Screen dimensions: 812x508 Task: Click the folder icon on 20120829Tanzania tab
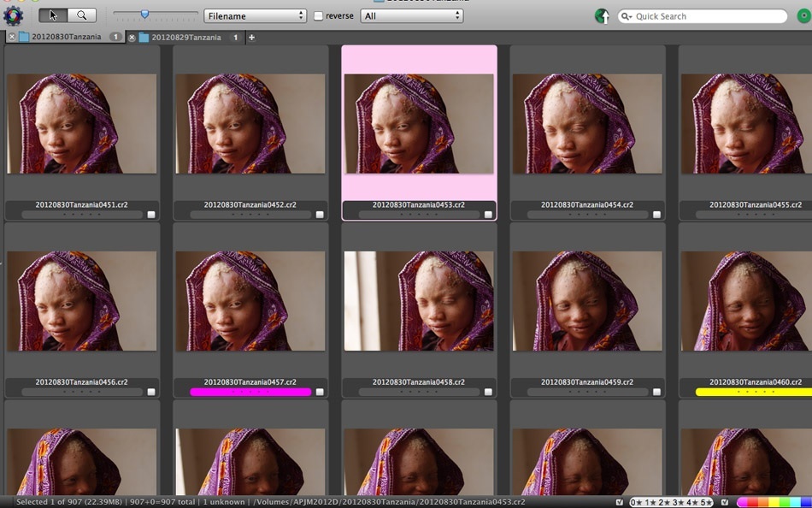pos(144,38)
